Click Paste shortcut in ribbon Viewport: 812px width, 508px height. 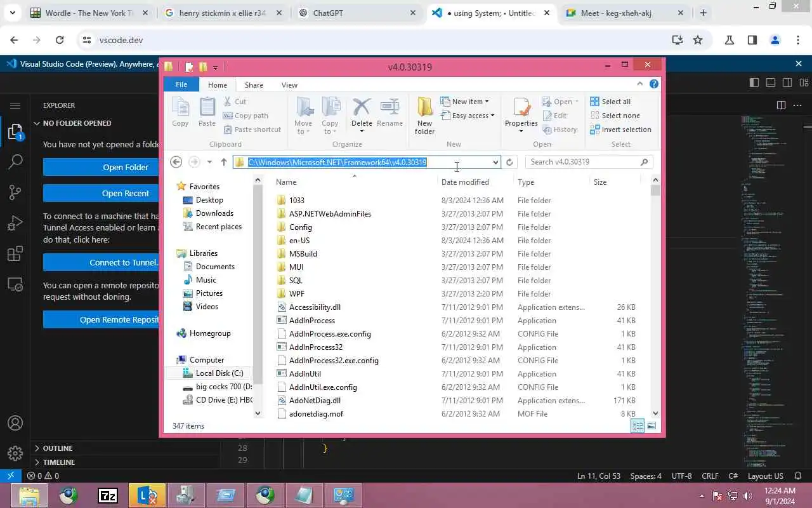click(252, 130)
